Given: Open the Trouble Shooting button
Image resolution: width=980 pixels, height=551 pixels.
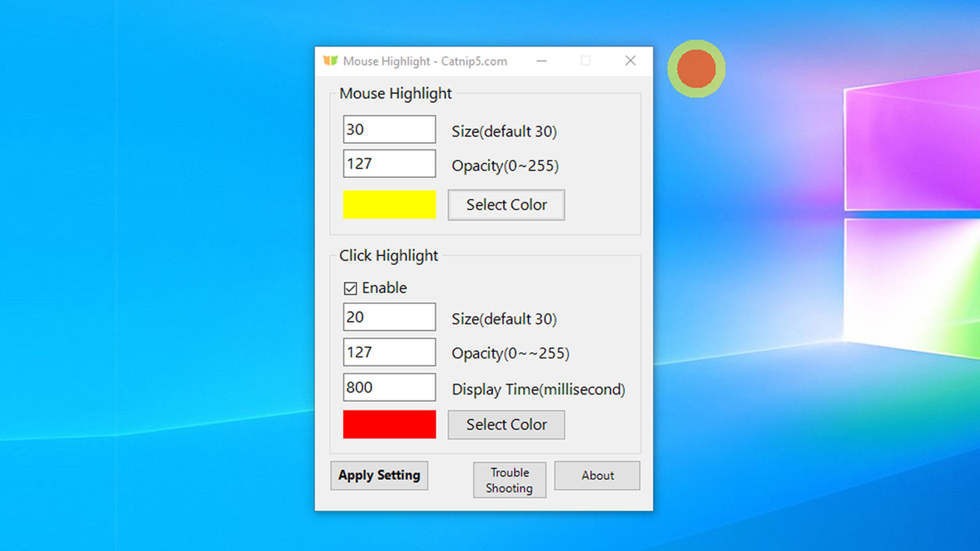Looking at the screenshot, I should click(x=509, y=480).
